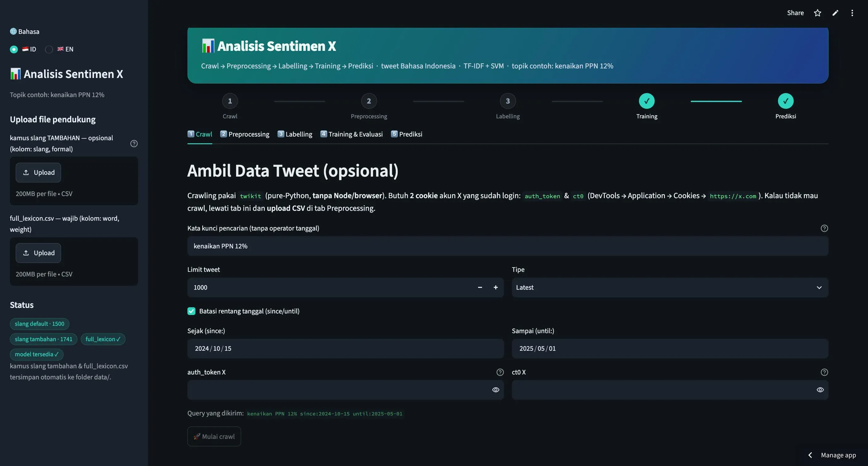Click help icon for Kata kunci pencarian
The image size is (868, 466).
click(824, 228)
